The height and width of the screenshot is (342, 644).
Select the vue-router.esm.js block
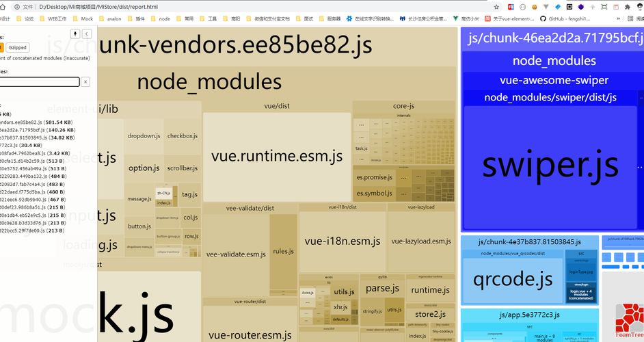coord(250,324)
